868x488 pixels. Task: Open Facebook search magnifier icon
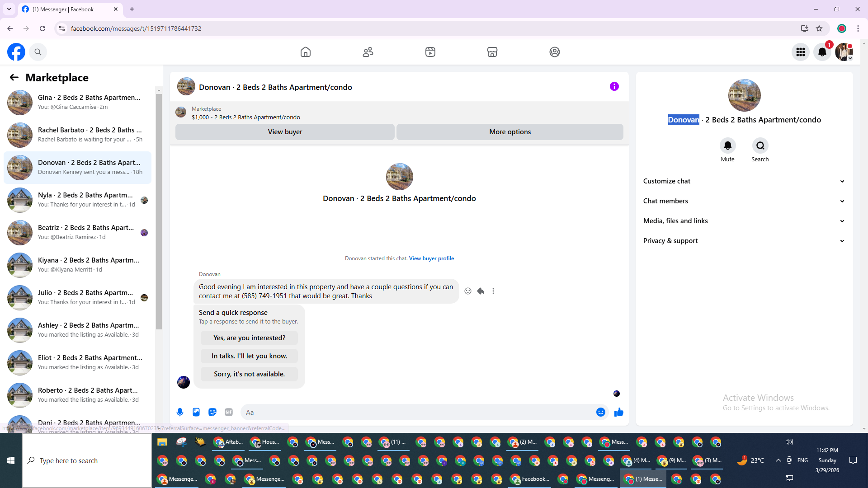click(x=38, y=52)
